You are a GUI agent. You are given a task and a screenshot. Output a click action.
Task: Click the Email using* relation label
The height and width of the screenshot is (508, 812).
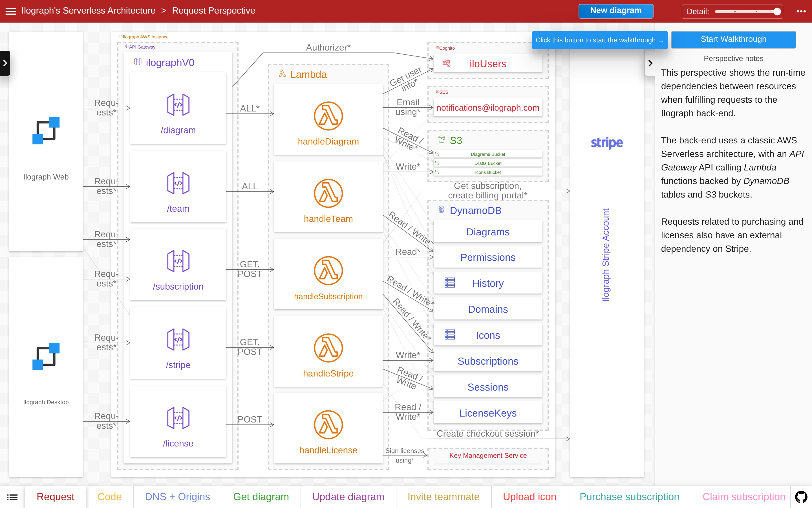[x=408, y=107]
